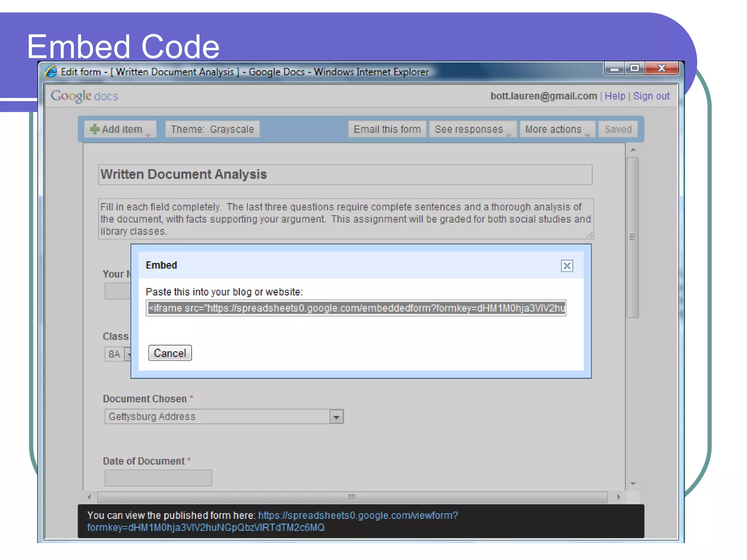The image size is (747, 560).
Task: Select the iframe embed code field
Action: (x=356, y=308)
